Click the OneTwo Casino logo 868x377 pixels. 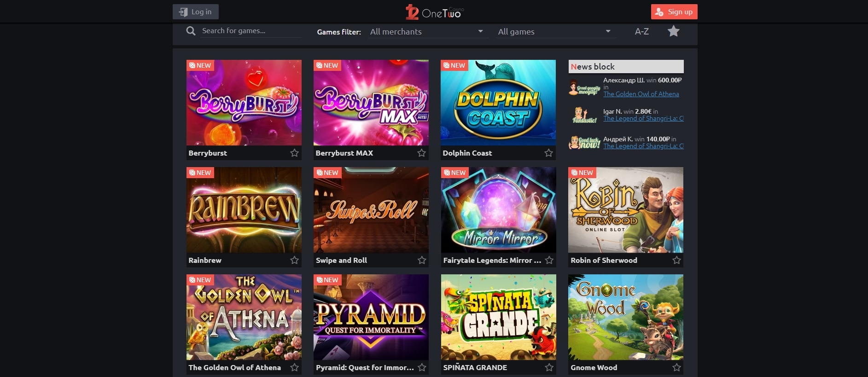435,12
